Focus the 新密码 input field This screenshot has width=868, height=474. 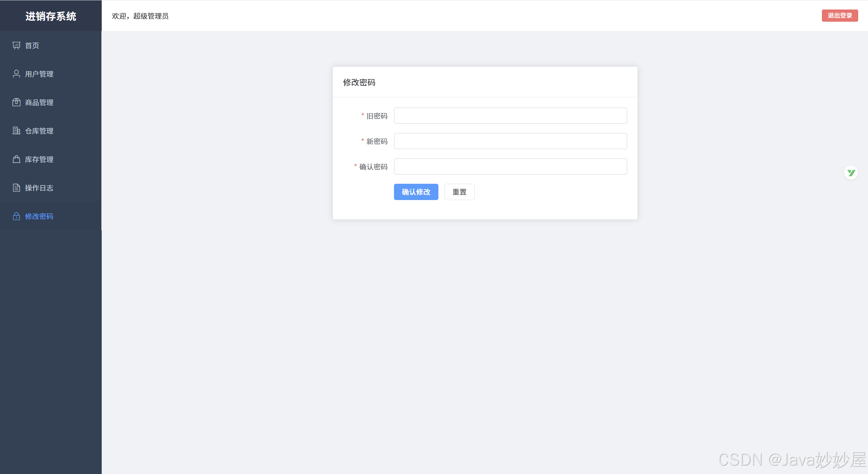click(x=510, y=141)
